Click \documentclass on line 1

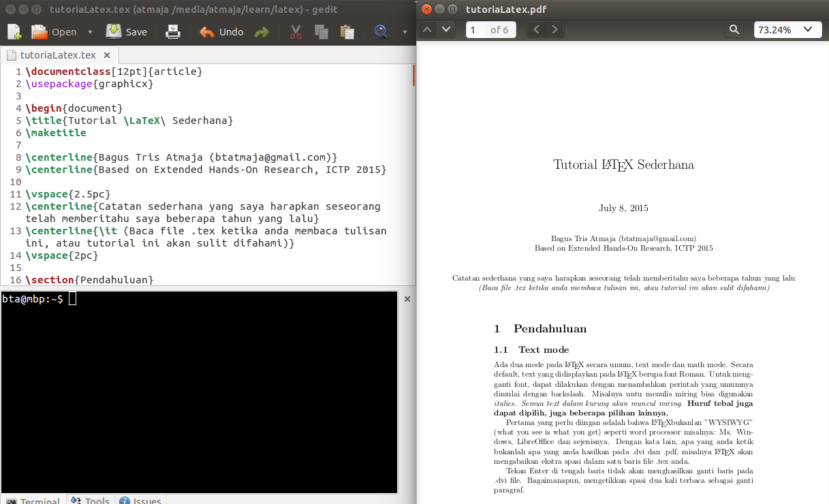pyautogui.click(x=67, y=72)
